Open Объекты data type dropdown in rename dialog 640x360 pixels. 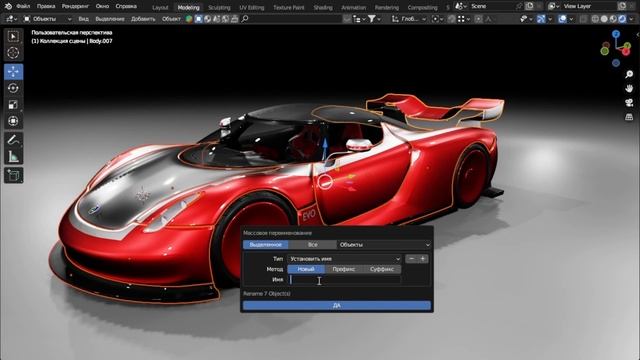point(384,244)
